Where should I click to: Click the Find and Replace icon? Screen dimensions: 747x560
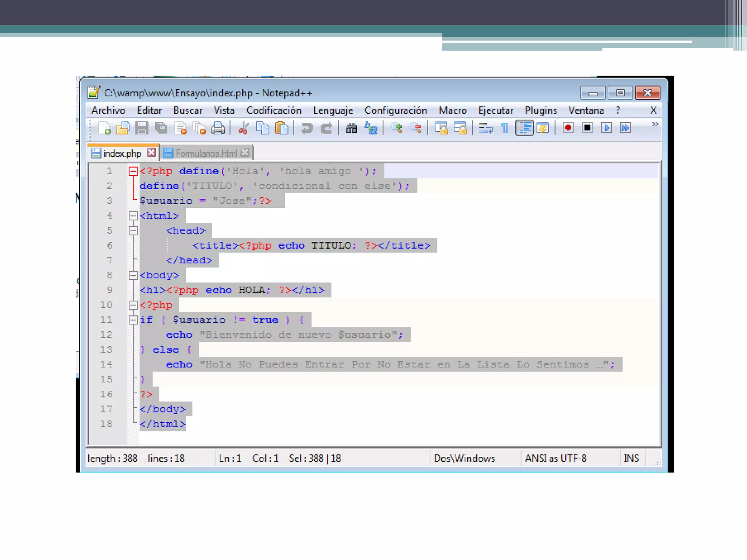[371, 128]
